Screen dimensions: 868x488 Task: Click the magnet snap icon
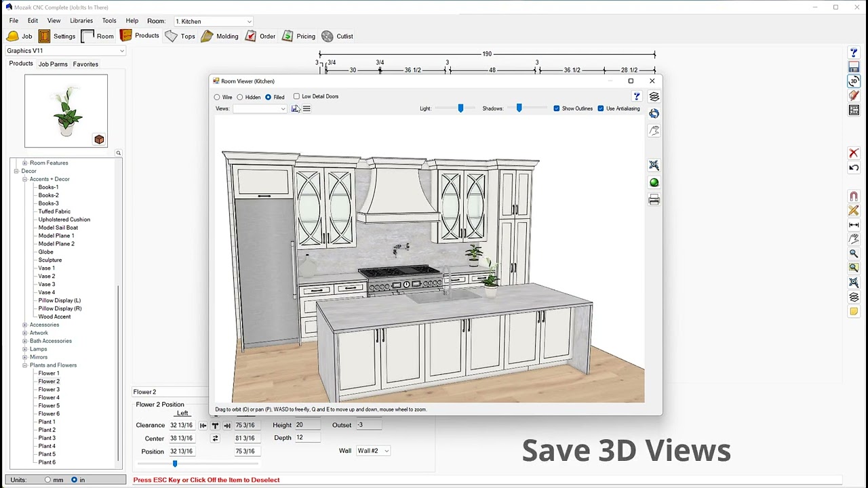(x=854, y=197)
